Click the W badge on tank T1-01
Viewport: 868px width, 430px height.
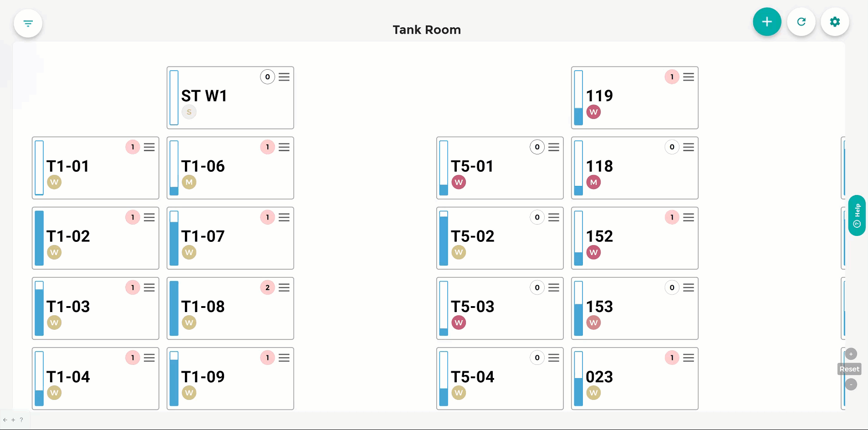coord(54,182)
